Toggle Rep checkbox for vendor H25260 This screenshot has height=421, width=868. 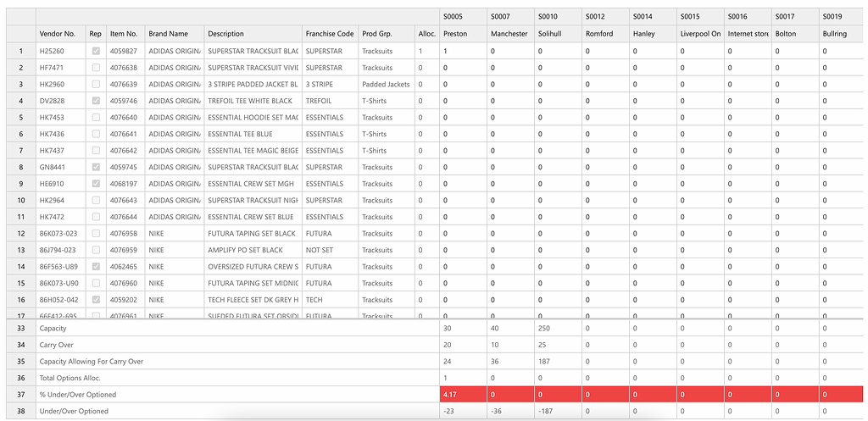tap(97, 51)
